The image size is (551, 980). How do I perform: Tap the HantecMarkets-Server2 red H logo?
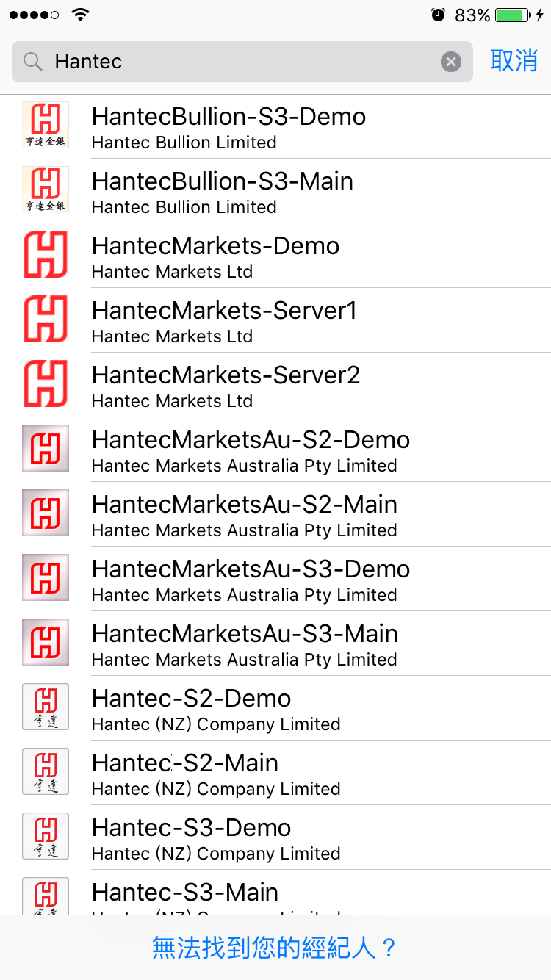[46, 384]
